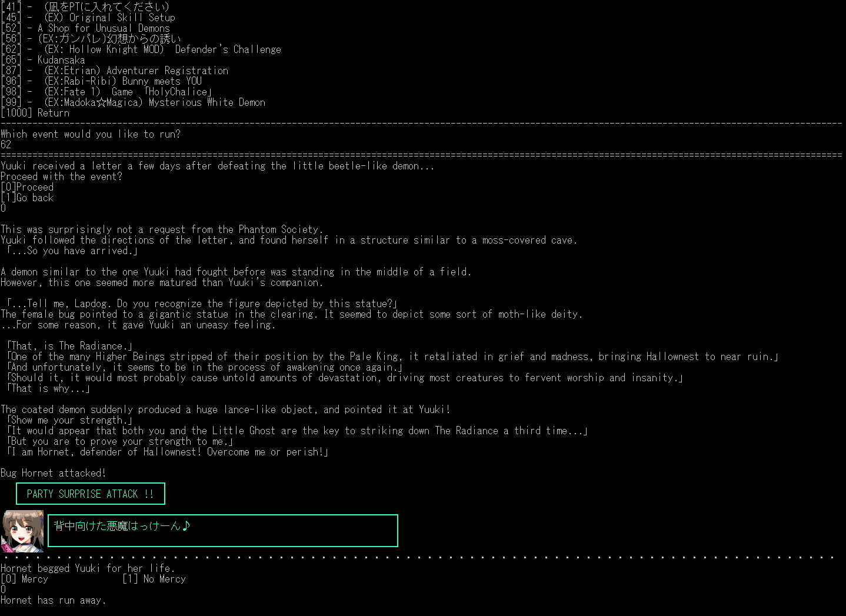Image resolution: width=846 pixels, height=616 pixels.
Task: Choose event [52] A Shop for Unusual Demons
Action: 85,28
